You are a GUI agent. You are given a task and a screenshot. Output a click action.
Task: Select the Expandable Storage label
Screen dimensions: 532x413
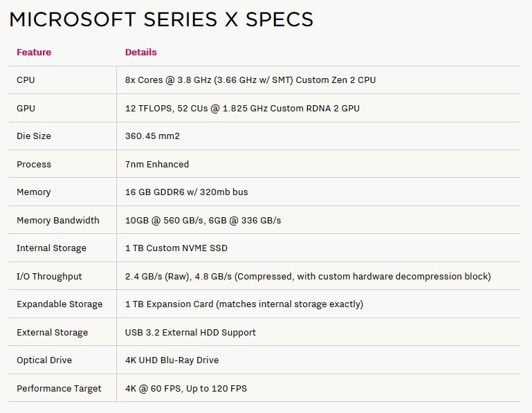tap(59, 304)
